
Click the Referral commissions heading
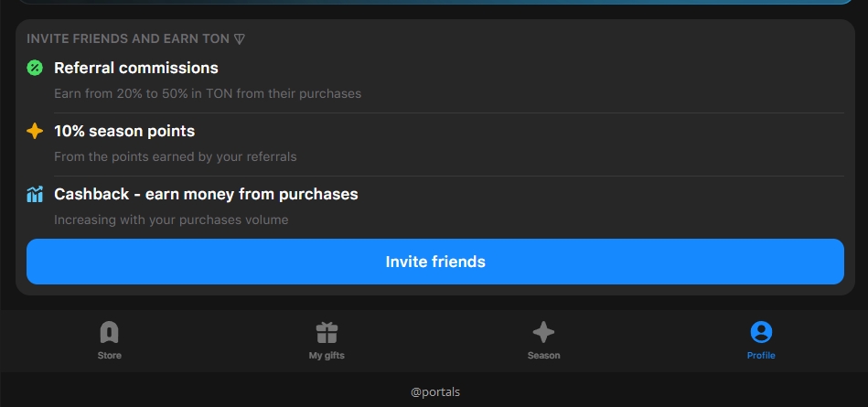pyautogui.click(x=136, y=68)
